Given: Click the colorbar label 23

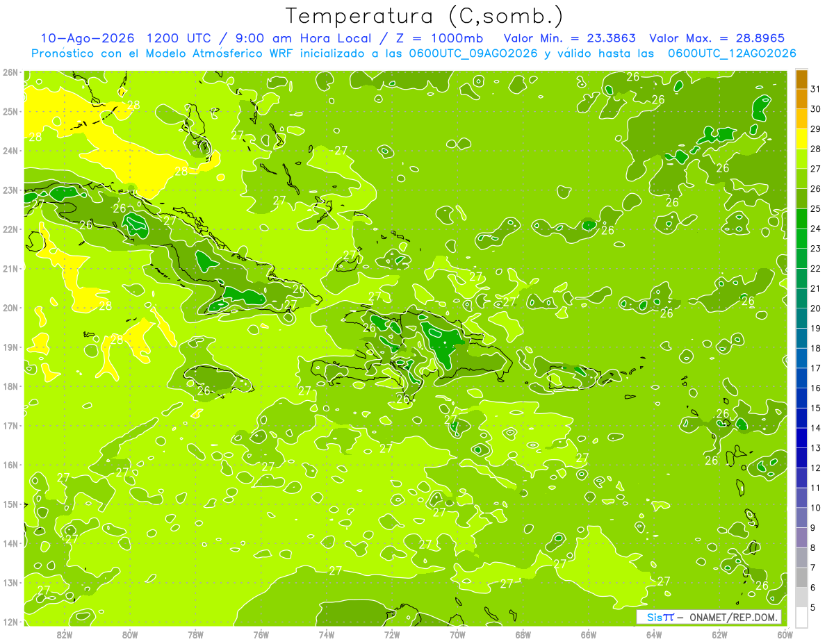Looking at the screenshot, I should coord(816,249).
